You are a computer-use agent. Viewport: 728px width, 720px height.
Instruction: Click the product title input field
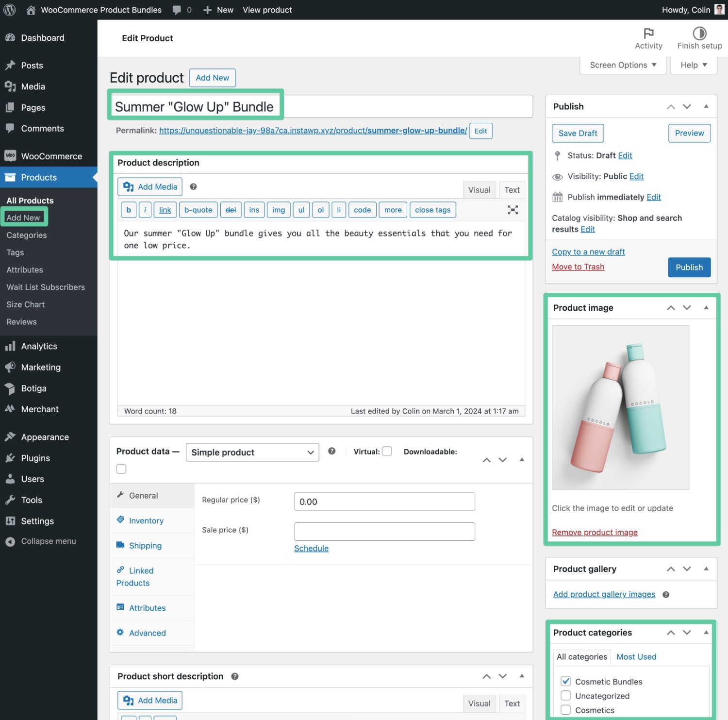321,106
